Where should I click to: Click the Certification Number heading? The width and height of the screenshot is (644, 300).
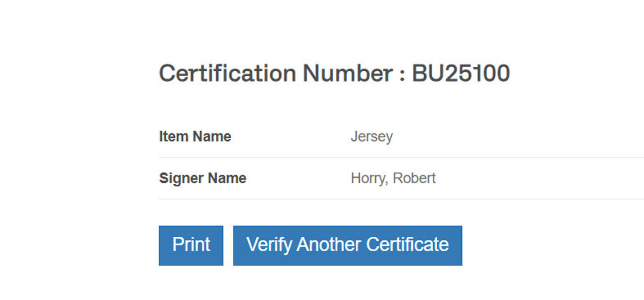point(334,73)
